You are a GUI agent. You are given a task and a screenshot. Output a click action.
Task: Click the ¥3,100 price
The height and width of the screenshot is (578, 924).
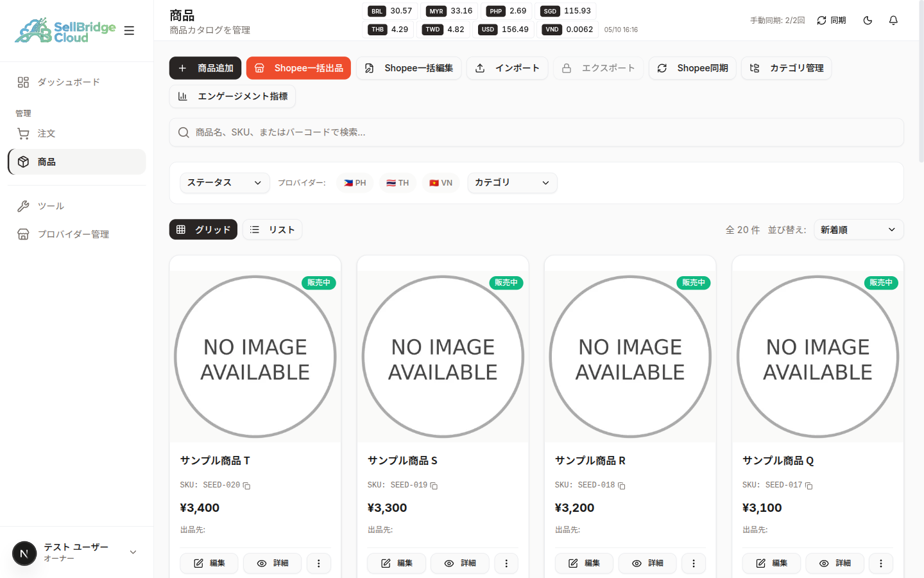762,508
